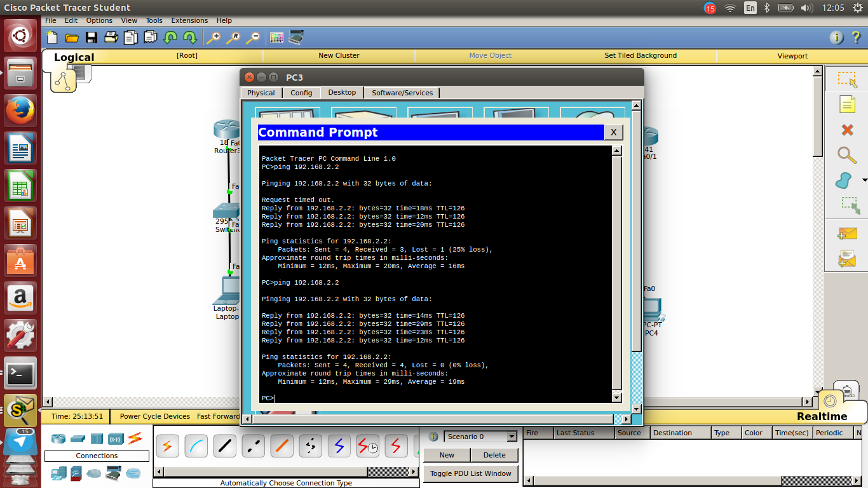Click Set Tiled Background
This screenshot has width=868, height=488.
click(641, 55)
